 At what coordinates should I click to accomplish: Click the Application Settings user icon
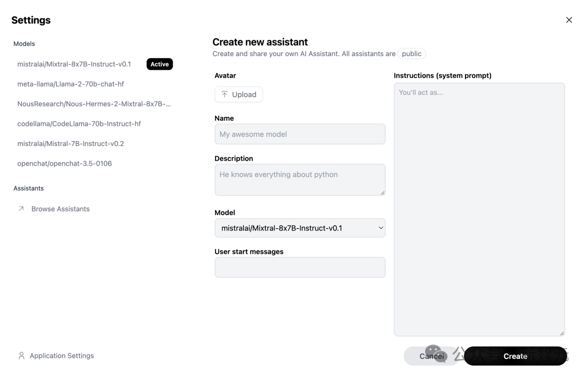pos(21,356)
